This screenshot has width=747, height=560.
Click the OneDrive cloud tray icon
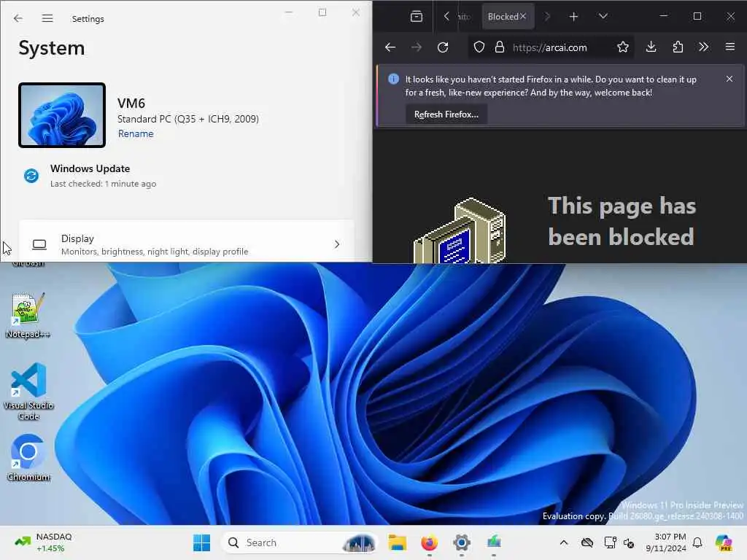pos(587,542)
